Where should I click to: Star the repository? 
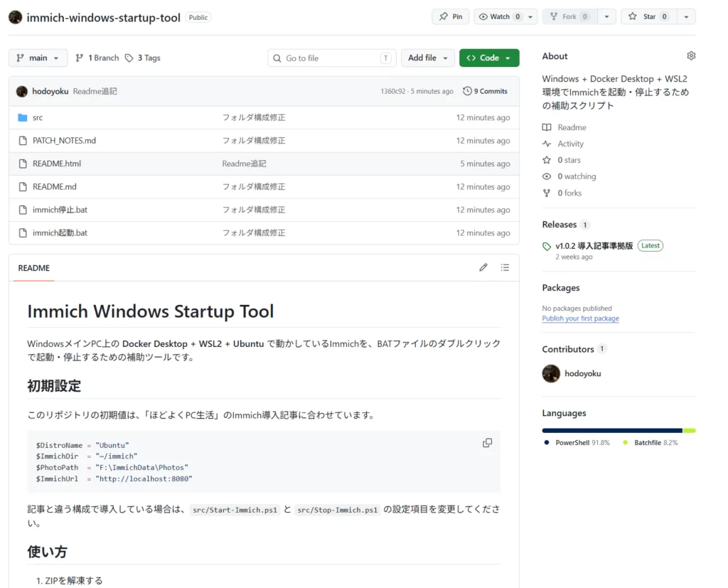[648, 17]
